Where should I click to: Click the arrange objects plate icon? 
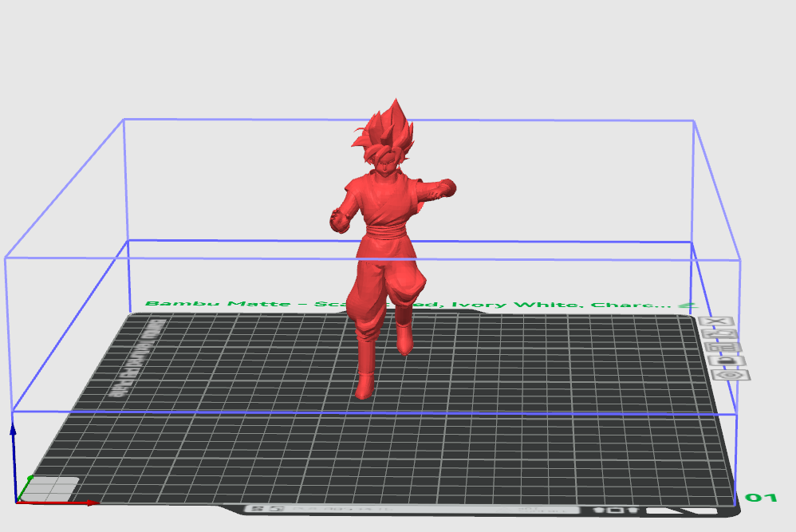point(724,347)
